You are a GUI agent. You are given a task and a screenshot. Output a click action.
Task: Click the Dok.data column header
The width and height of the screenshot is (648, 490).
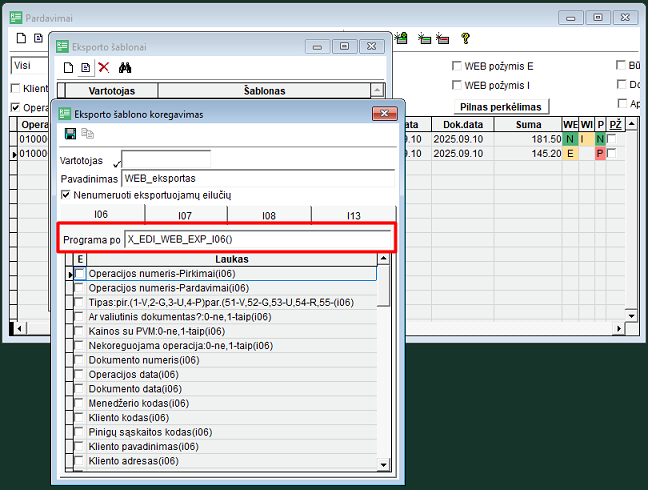463,124
